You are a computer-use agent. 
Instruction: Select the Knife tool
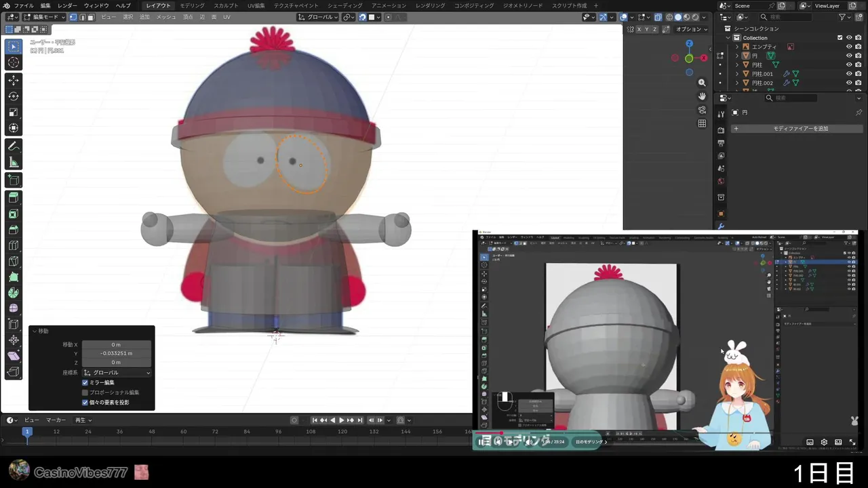coord(14,262)
